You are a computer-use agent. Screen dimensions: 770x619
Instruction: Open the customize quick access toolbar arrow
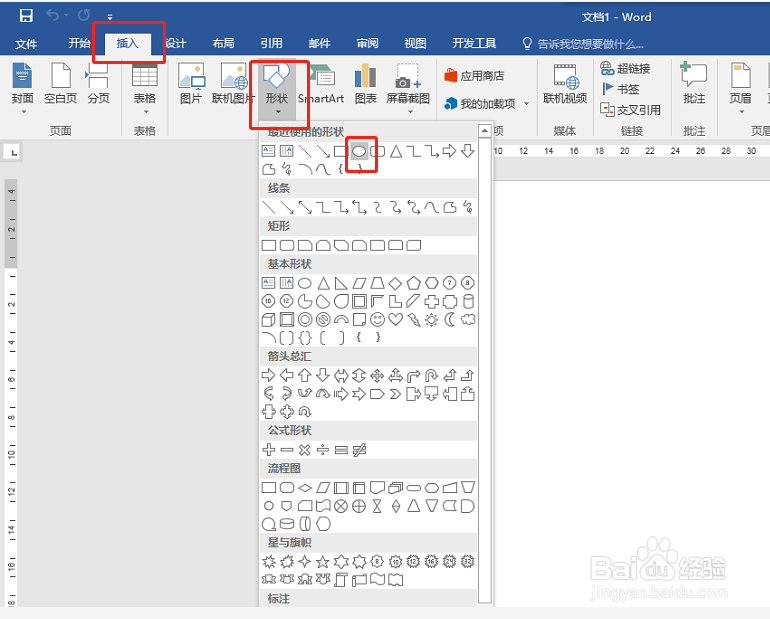coord(110,17)
